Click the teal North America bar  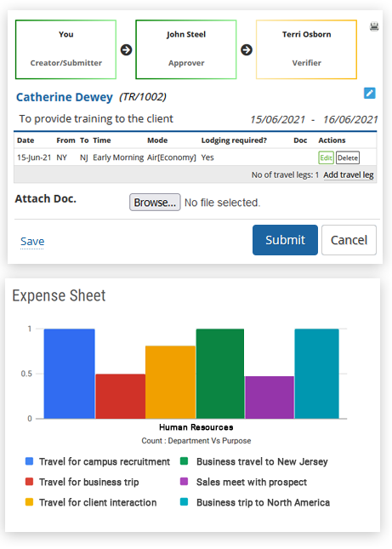coord(317,374)
